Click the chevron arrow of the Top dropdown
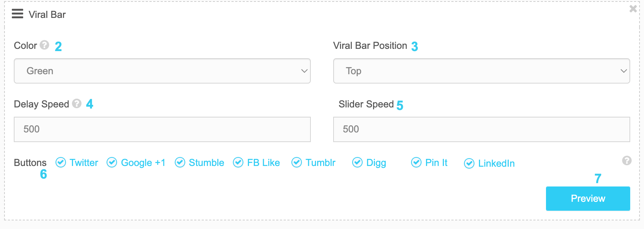The height and width of the screenshot is (229, 644). (x=624, y=71)
